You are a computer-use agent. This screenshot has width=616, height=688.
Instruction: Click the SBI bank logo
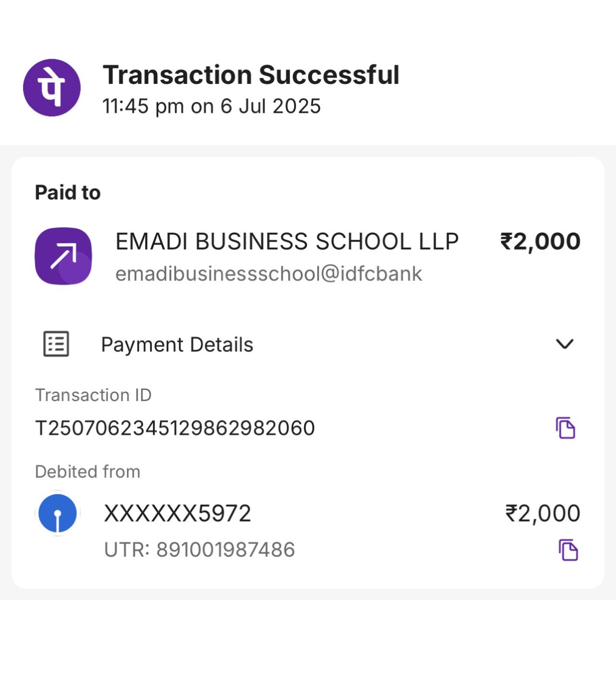pyautogui.click(x=58, y=513)
